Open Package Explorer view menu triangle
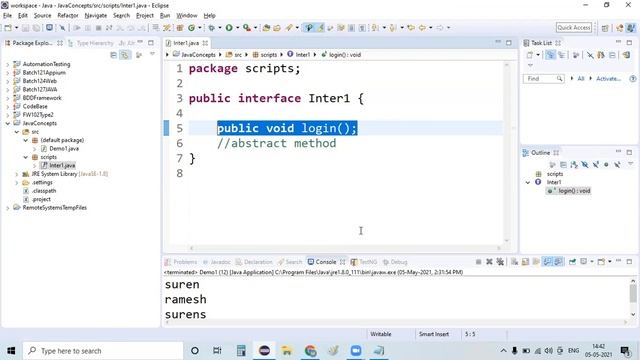 coord(152,54)
